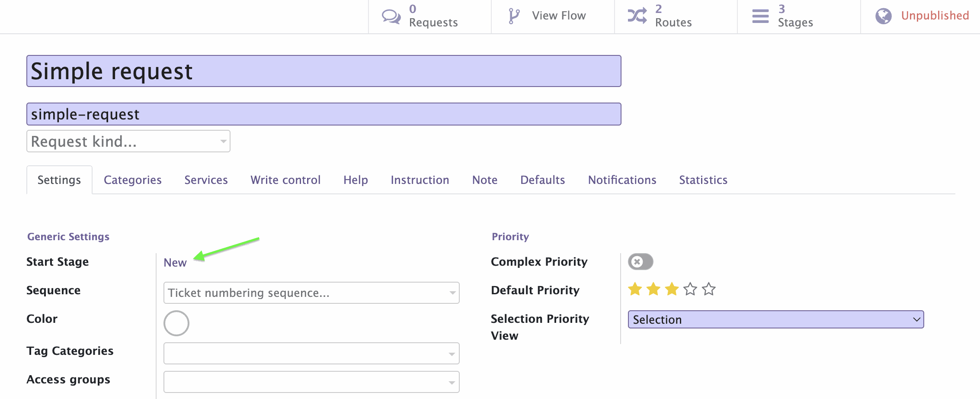Click the Simple request name field
This screenshot has height=399, width=980.
[324, 71]
